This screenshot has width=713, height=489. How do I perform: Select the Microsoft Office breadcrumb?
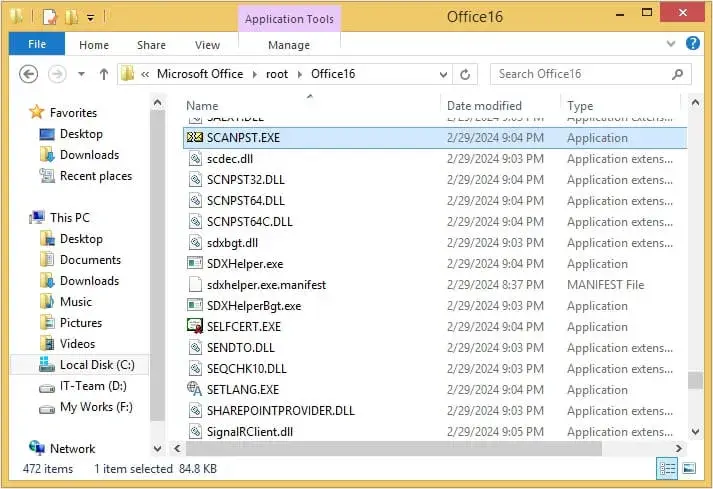pyautogui.click(x=200, y=74)
